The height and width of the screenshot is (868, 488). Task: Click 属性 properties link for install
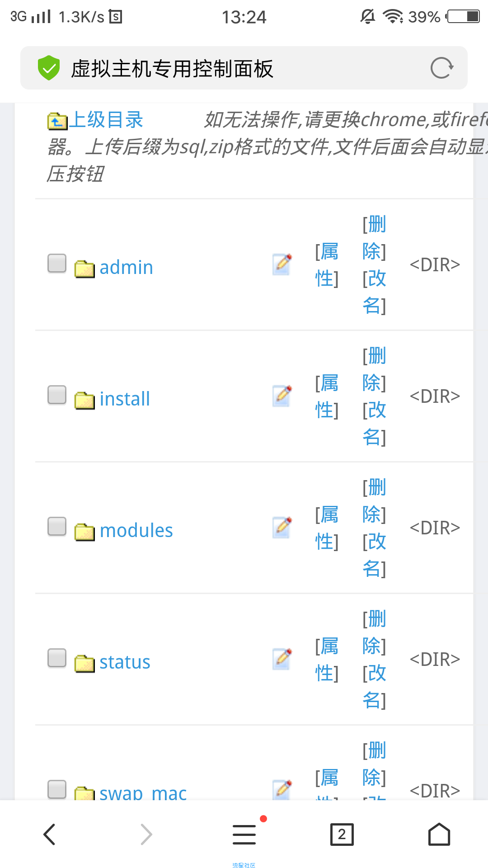327,396
